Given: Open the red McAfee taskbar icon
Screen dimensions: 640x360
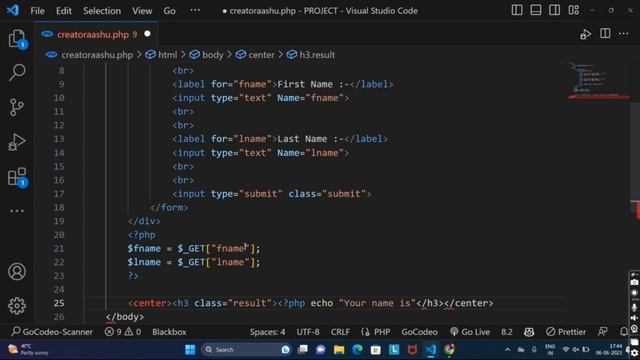Looking at the screenshot, I should [412, 349].
